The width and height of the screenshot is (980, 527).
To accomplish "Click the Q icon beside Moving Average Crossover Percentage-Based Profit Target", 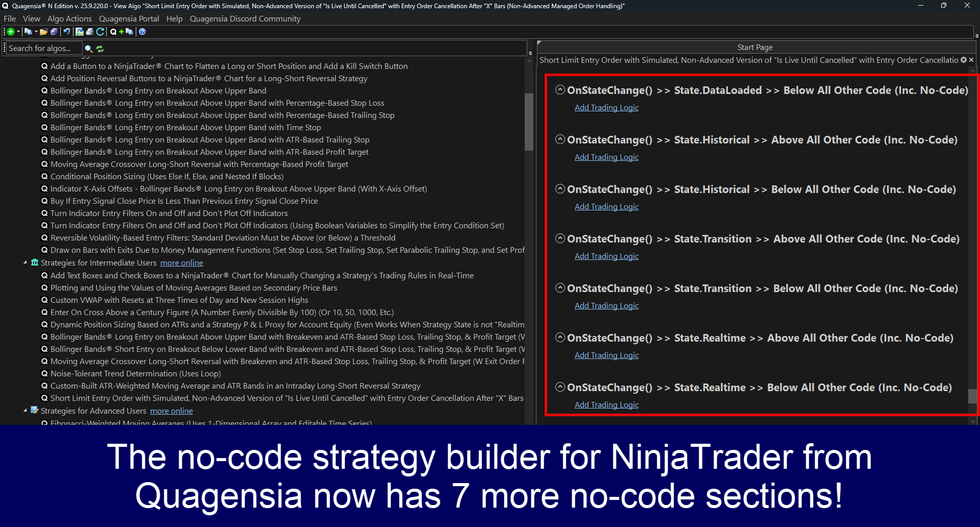I will [x=44, y=164].
